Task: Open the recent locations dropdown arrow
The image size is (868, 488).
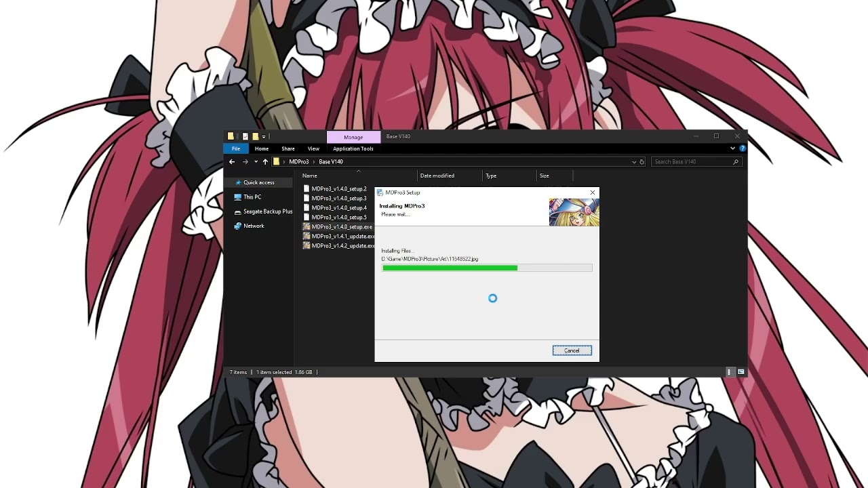Action: coord(256,162)
